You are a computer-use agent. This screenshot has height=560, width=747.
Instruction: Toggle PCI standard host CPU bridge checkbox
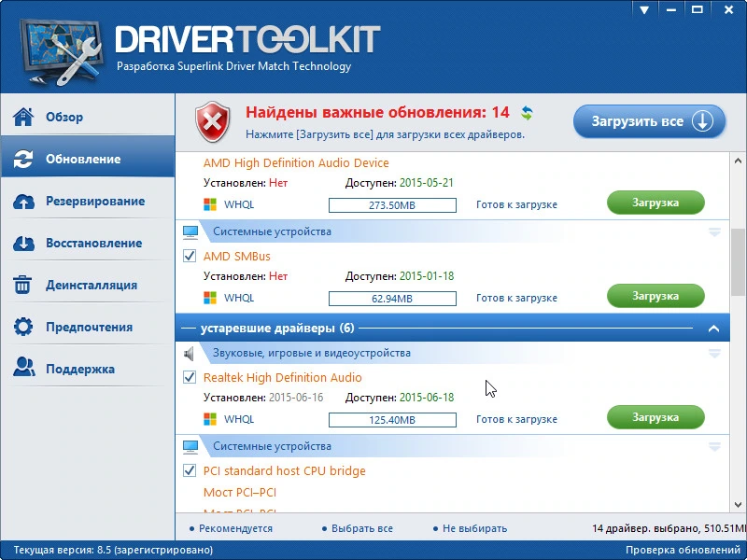click(190, 471)
